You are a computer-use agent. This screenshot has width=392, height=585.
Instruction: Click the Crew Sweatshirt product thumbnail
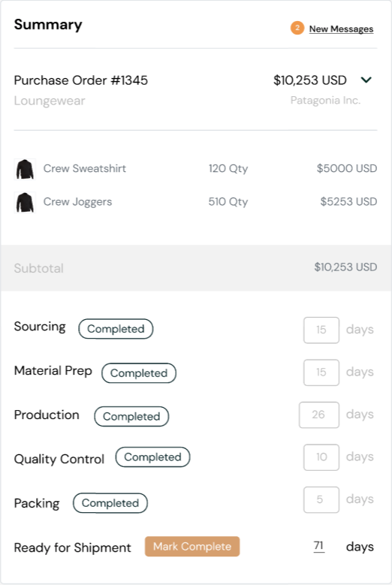[25, 169]
